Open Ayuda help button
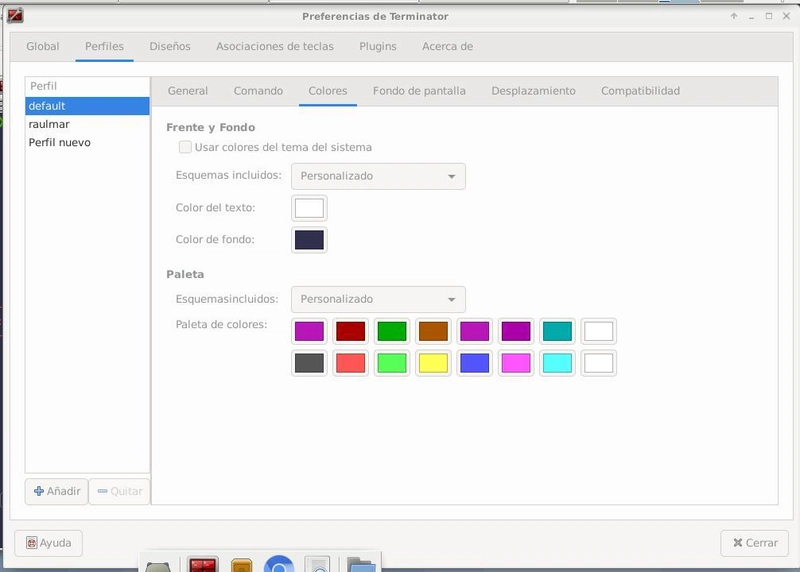This screenshot has width=800, height=572. [x=48, y=543]
